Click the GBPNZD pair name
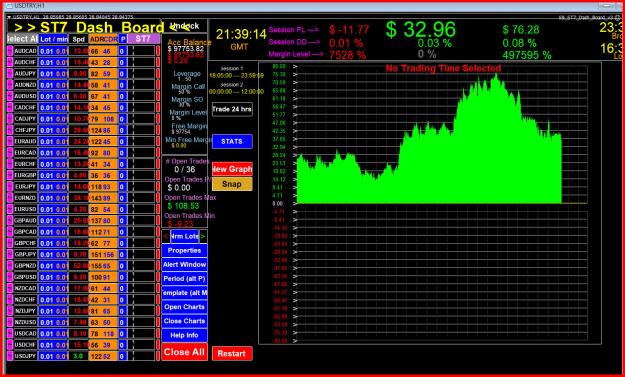This screenshot has width=625, height=377. (25, 265)
